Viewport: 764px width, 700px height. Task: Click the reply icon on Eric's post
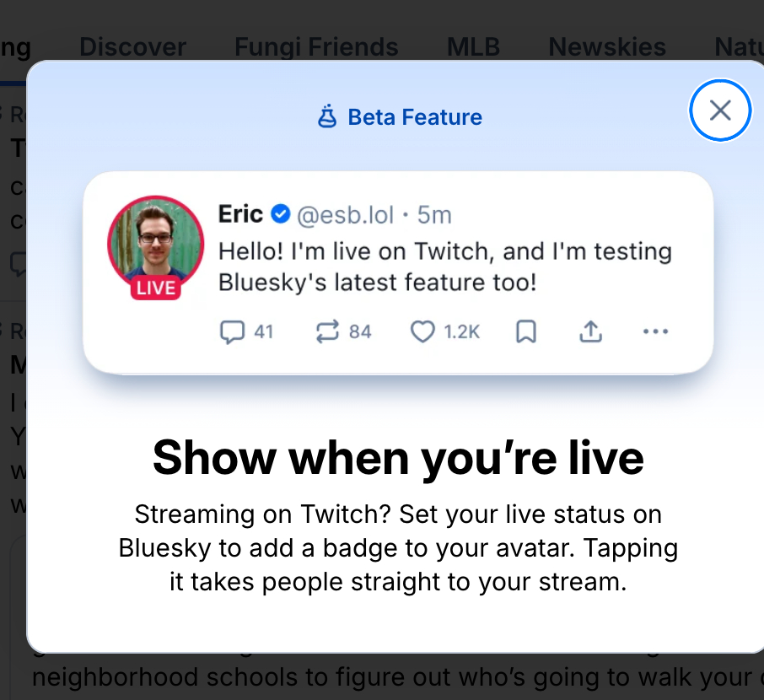pyautogui.click(x=231, y=332)
